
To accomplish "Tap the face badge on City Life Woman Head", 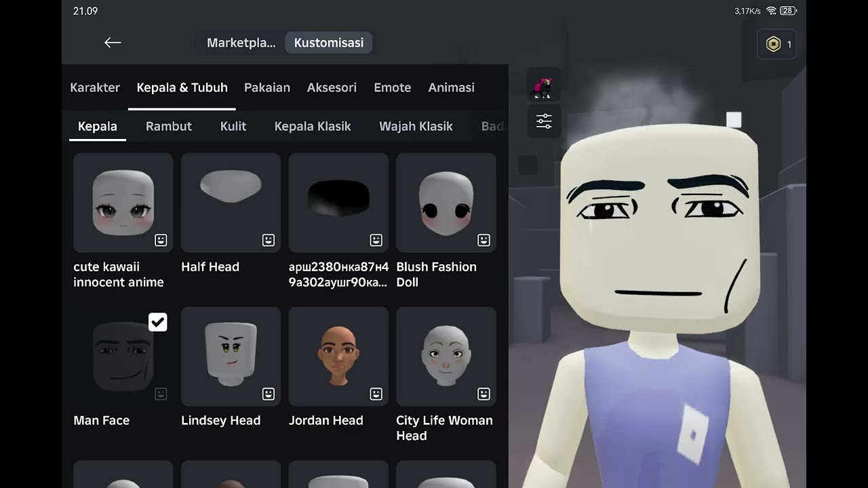I will [x=484, y=394].
